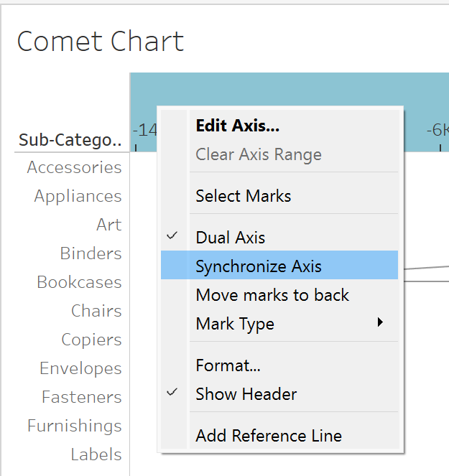Click the Bookcases row label
449x476 pixels.
[79, 282]
